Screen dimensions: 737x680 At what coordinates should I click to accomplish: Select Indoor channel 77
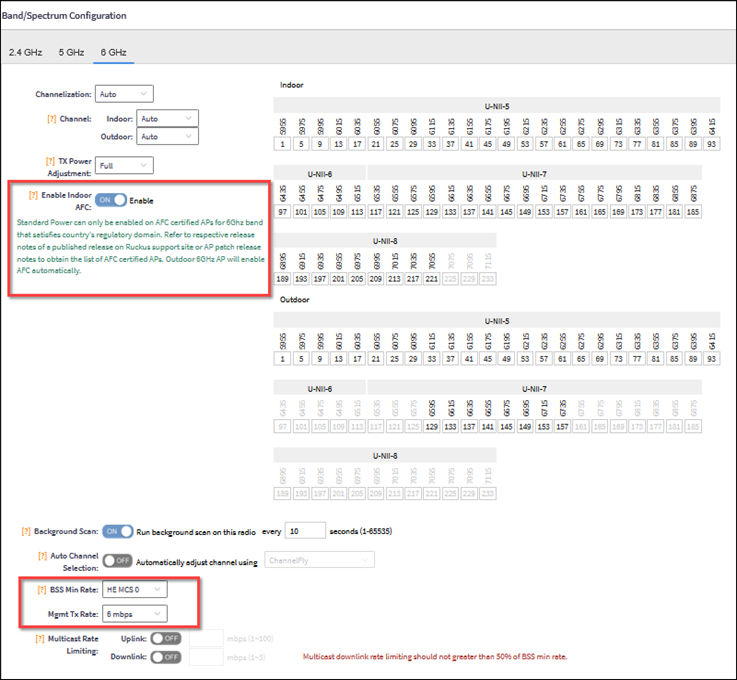coord(637,144)
